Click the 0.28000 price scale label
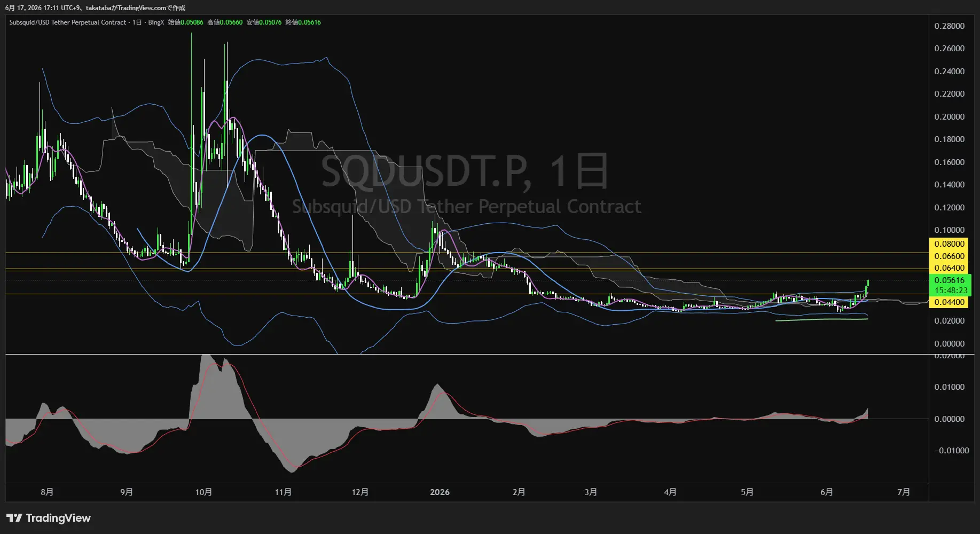The image size is (980, 534). click(x=949, y=26)
